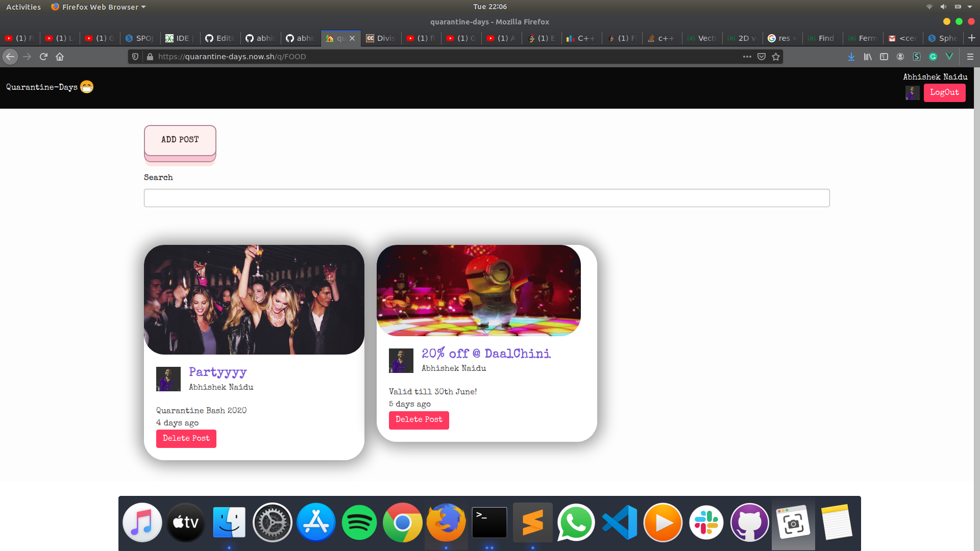Open the system status menu arrow
The image size is (980, 551).
970,7
